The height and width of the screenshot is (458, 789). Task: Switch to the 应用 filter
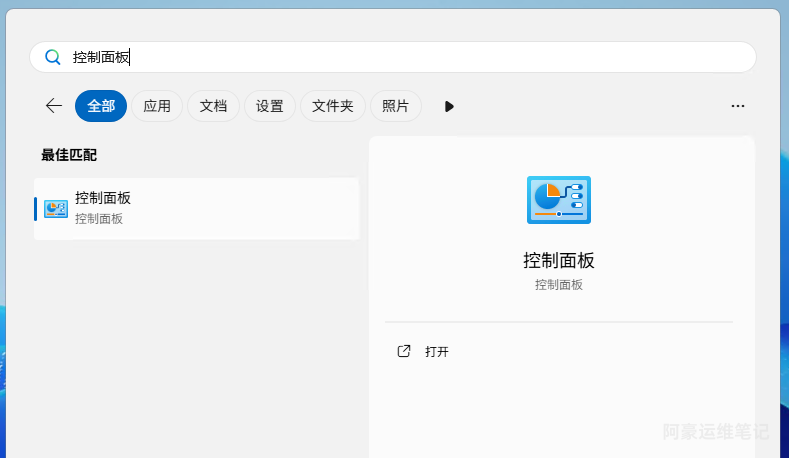click(157, 106)
